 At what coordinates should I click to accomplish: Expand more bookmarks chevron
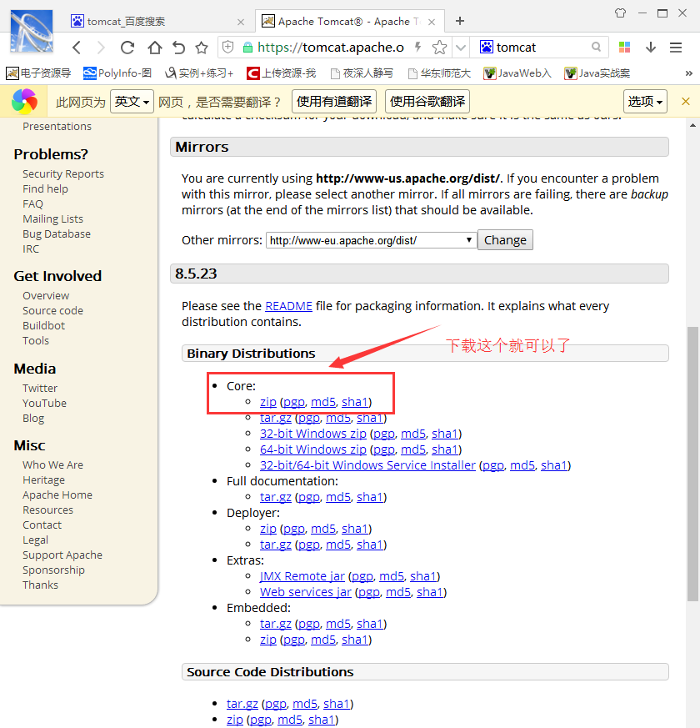(688, 73)
